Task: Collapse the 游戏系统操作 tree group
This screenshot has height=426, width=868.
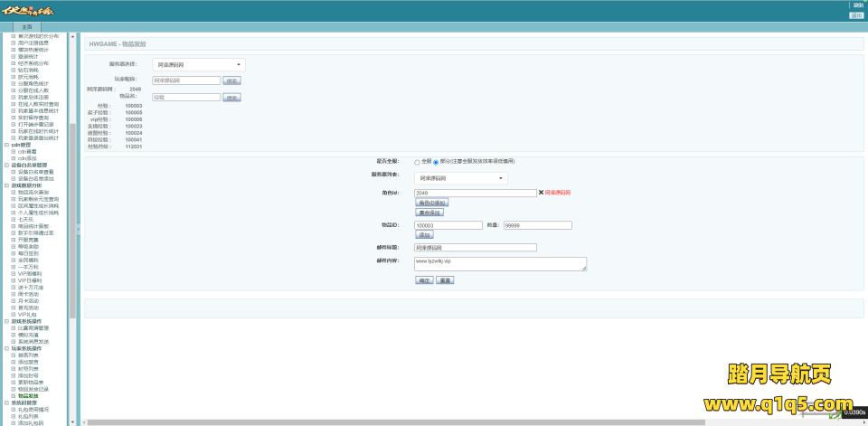Action: click(x=6, y=321)
